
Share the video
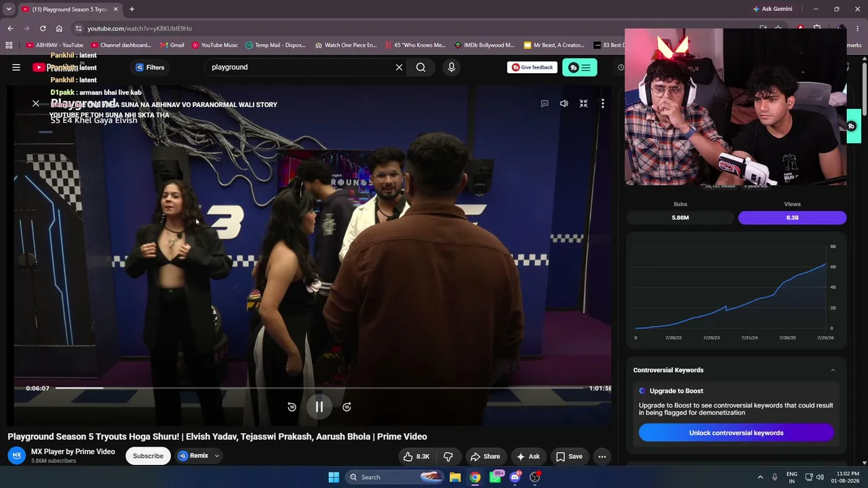(485, 456)
